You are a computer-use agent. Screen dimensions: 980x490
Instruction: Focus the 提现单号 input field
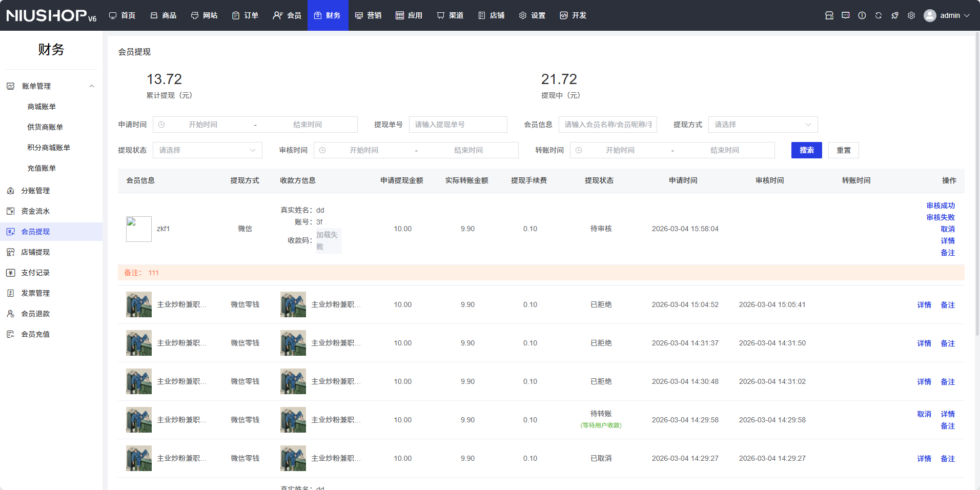point(458,125)
